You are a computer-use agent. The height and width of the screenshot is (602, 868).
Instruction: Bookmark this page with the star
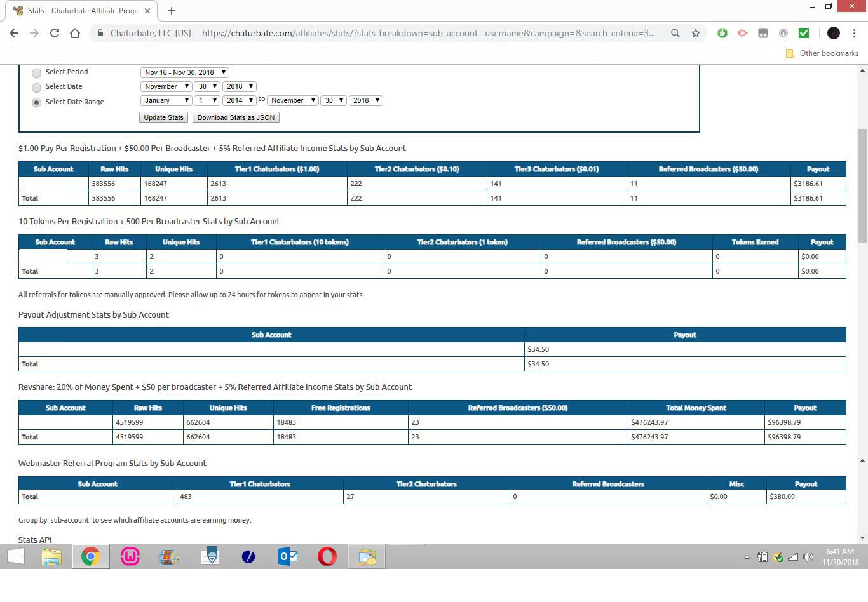pos(696,33)
